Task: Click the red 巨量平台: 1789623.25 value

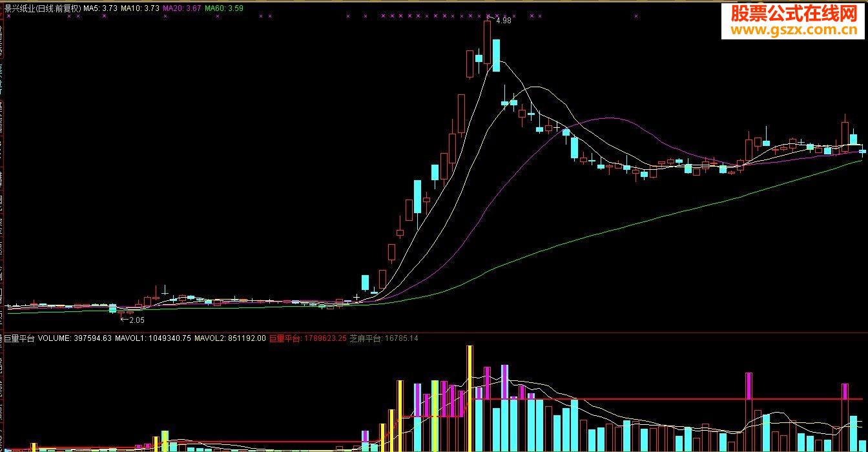Action: [x=308, y=338]
